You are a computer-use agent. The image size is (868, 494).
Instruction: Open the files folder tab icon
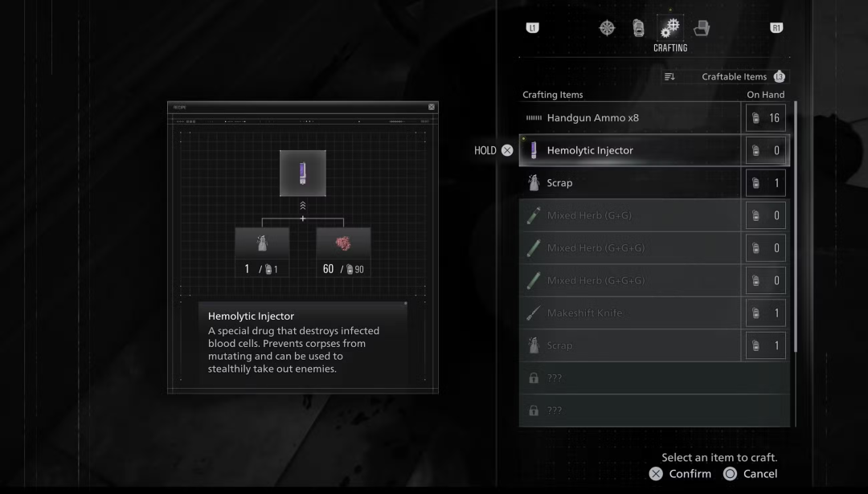coord(701,28)
